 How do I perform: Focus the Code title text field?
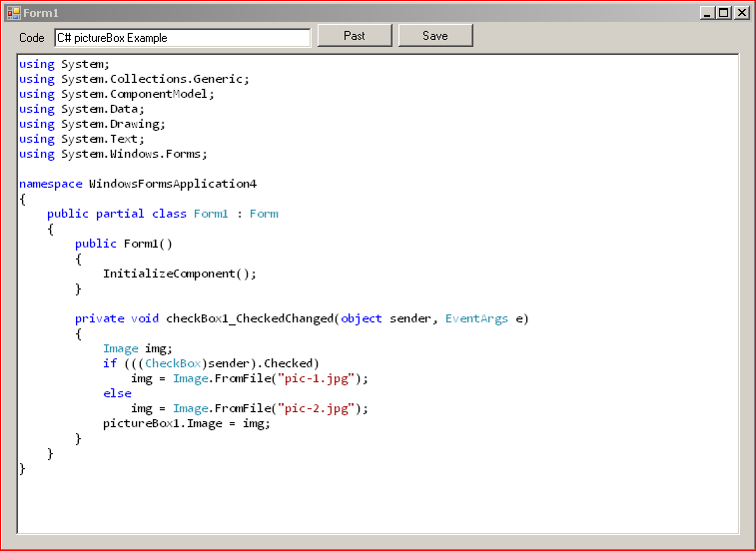(x=183, y=38)
